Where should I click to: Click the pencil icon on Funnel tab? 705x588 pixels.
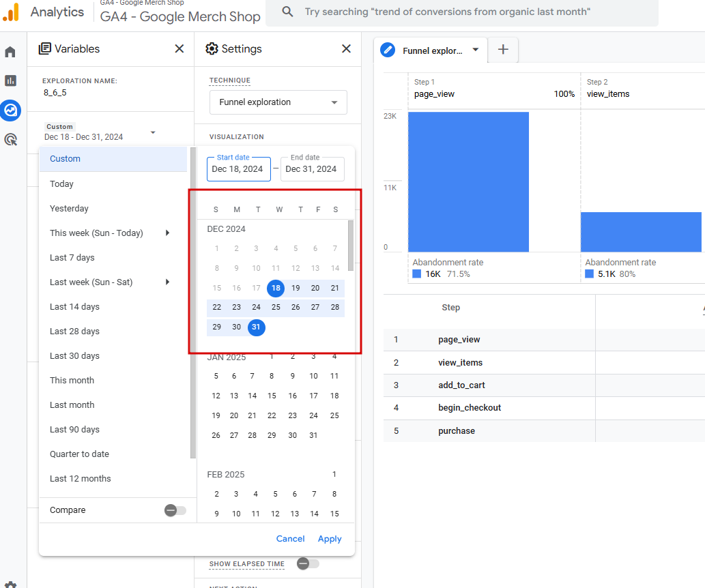click(388, 50)
